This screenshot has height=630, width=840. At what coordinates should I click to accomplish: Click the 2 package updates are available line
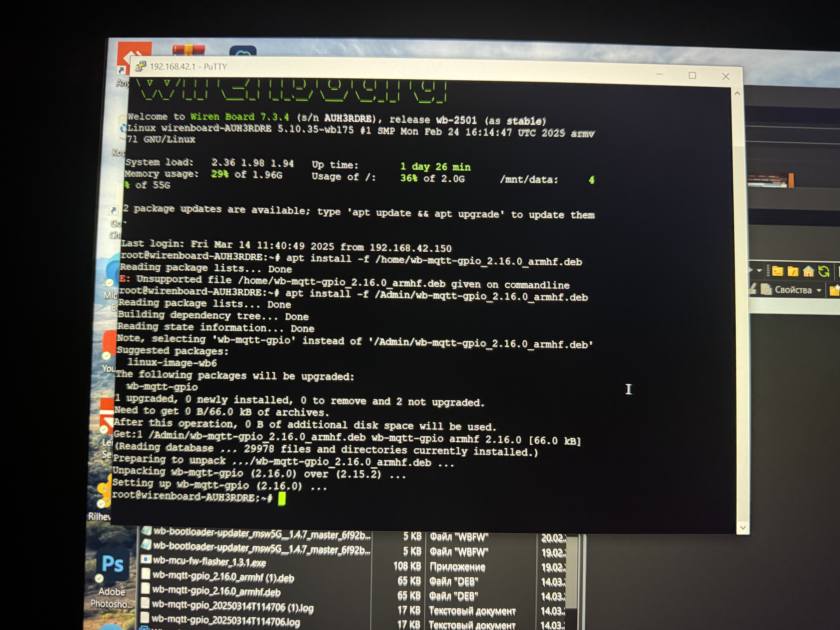[x=359, y=212]
